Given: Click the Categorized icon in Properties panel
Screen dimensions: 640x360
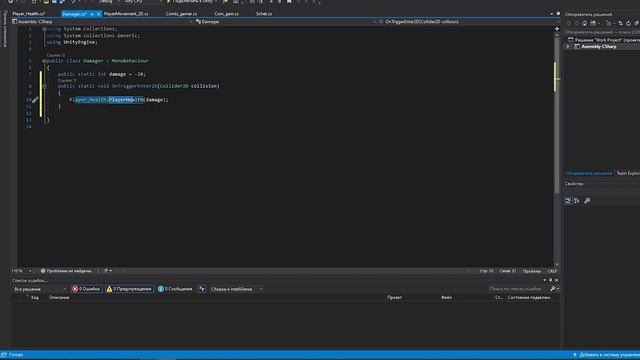Looking at the screenshot, I should 568,201.
